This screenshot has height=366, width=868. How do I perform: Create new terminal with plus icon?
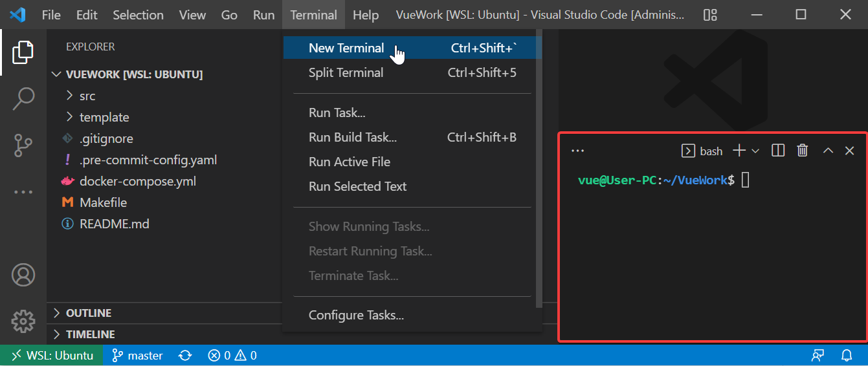(739, 151)
